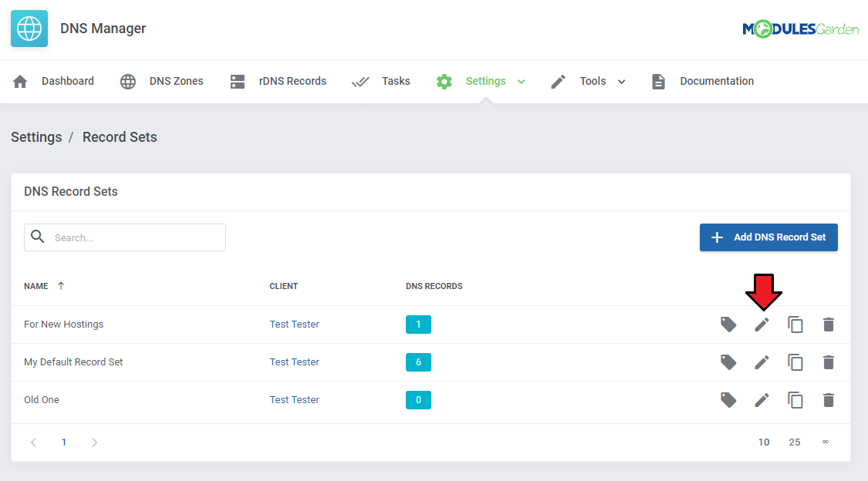Click the ModulesGarden logo
The image size is (868, 481).
(x=800, y=29)
